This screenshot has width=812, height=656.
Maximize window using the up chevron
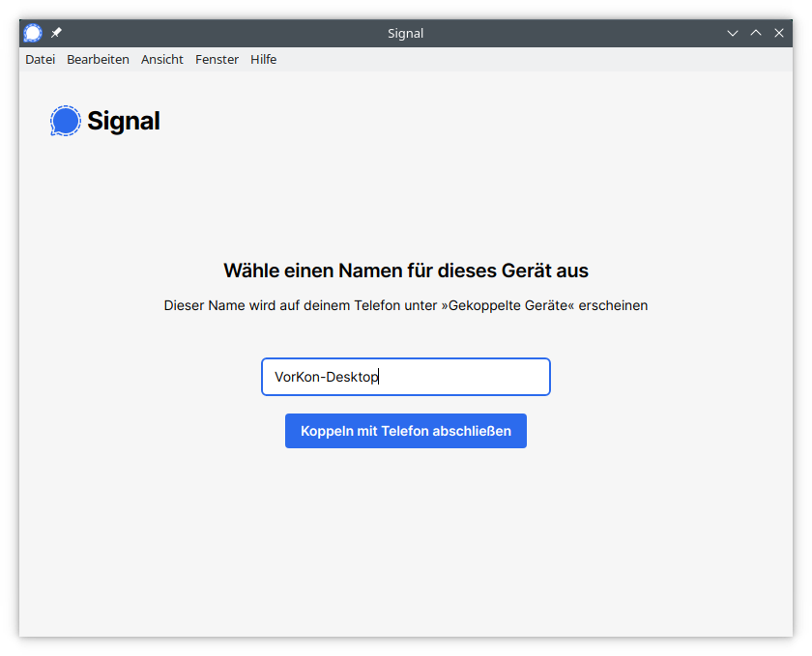756,33
